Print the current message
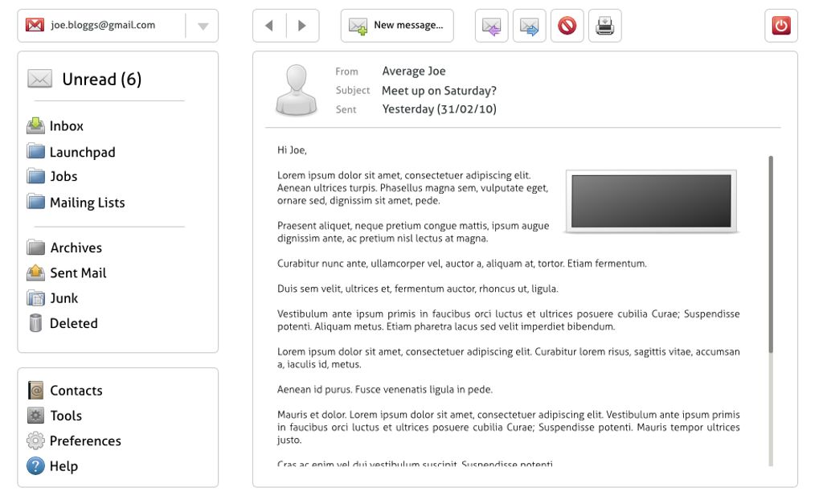The width and height of the screenshot is (823, 504). [x=604, y=25]
